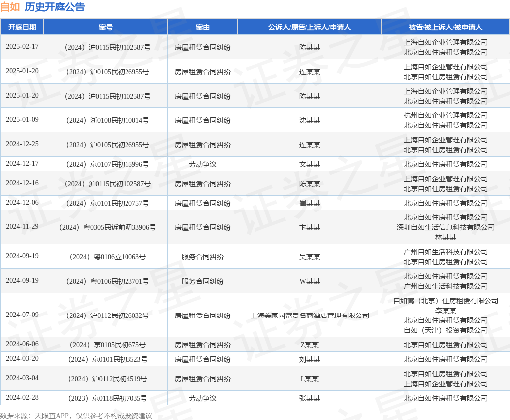Click the 案由 column header

point(203,27)
